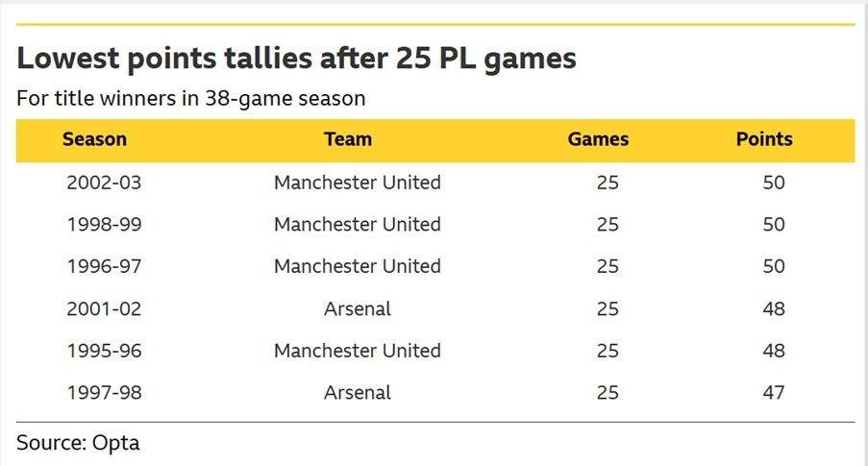Select Manchester United in the 1995-96 row
The height and width of the screenshot is (466, 868).
point(358,351)
